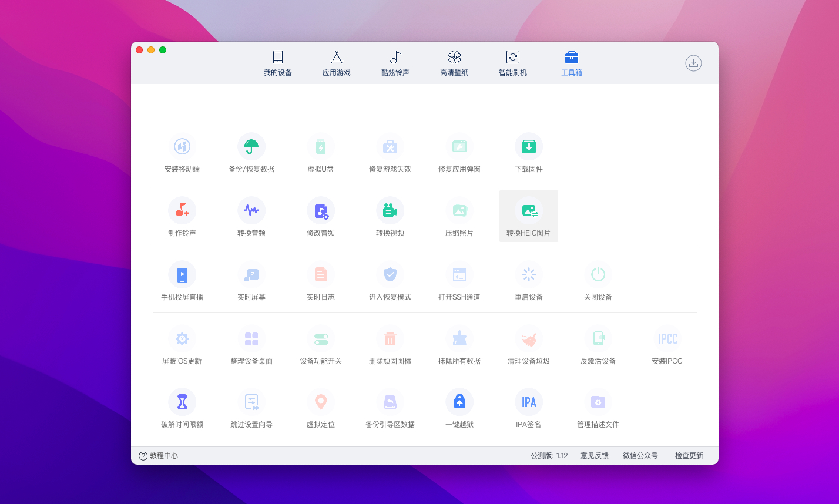Click the 制作铃声 ringtone maker icon
This screenshot has height=504, width=839.
[182, 210]
